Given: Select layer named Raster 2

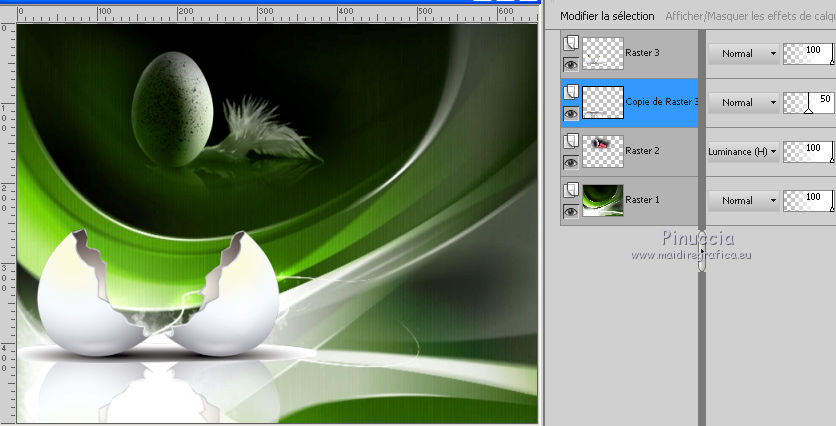Looking at the screenshot, I should (x=642, y=150).
